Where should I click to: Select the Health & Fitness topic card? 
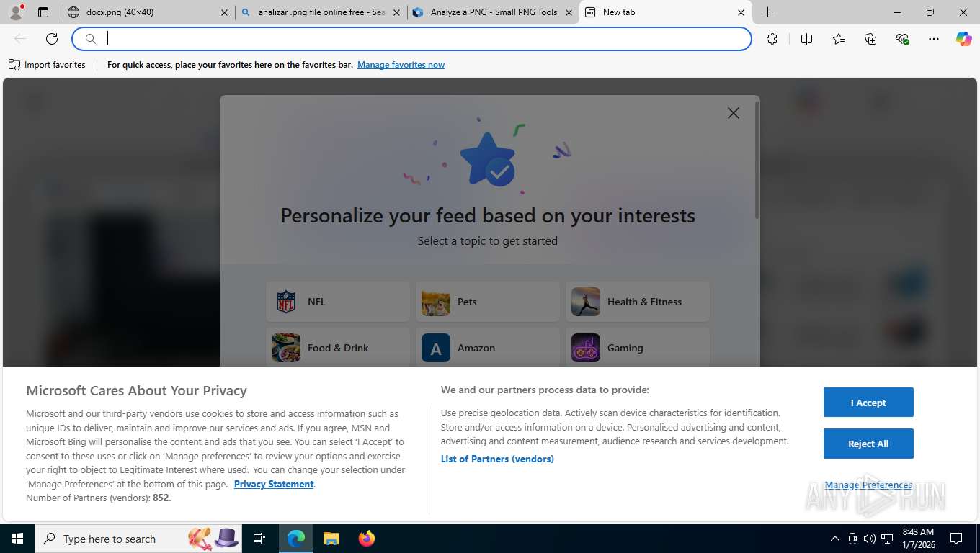(638, 302)
